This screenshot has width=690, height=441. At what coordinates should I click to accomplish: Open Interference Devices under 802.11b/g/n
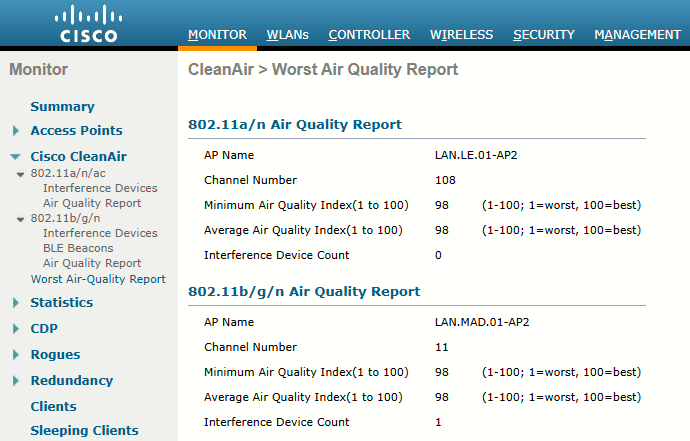pyautogui.click(x=100, y=233)
